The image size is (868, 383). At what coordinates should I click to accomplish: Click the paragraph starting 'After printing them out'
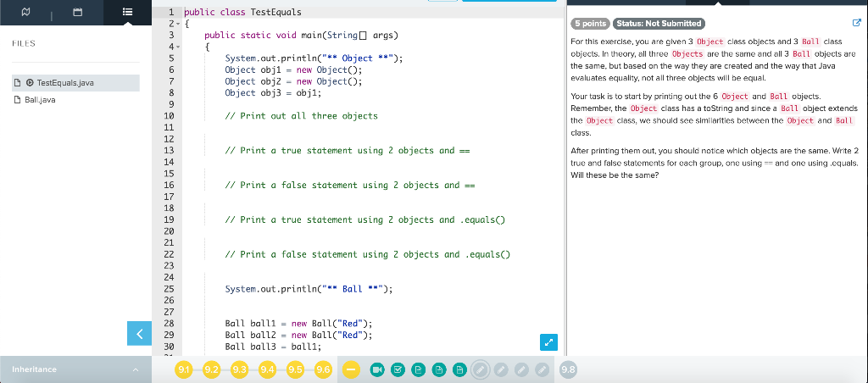coord(714,163)
